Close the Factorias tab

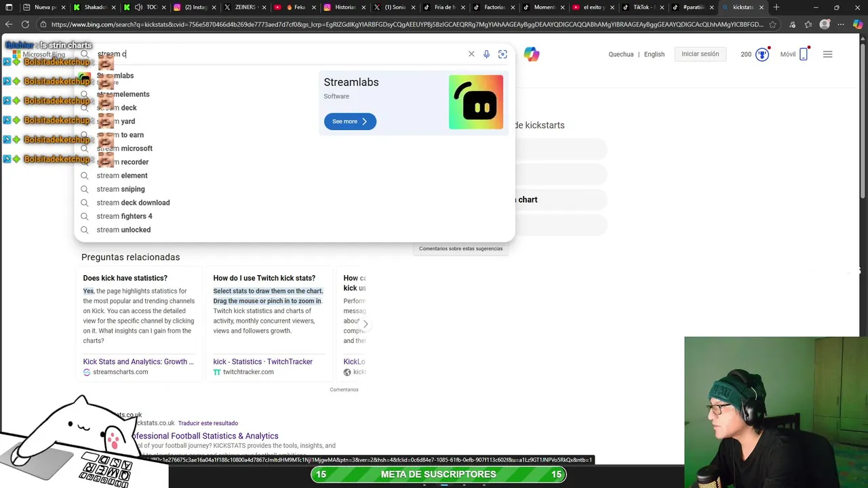(x=512, y=7)
